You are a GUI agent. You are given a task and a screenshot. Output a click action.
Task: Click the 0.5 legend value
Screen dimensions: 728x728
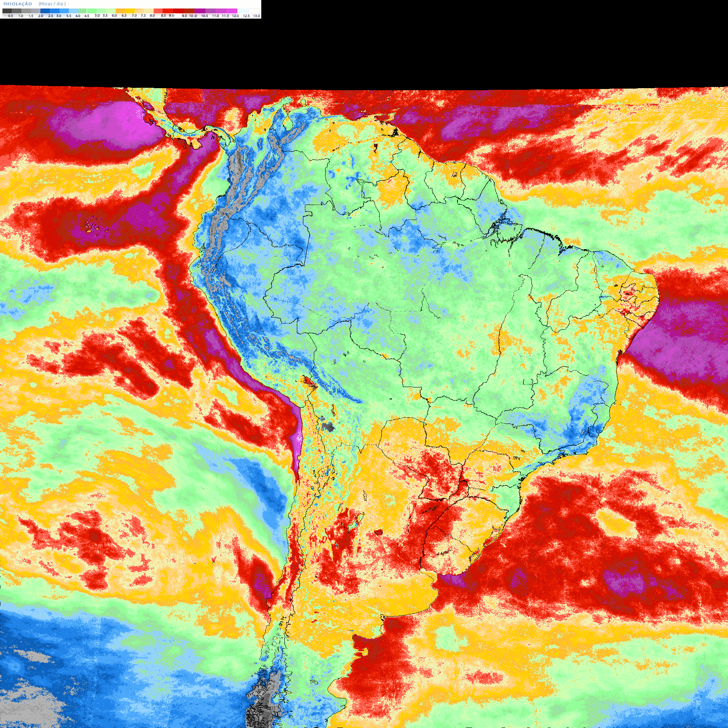tap(11, 16)
